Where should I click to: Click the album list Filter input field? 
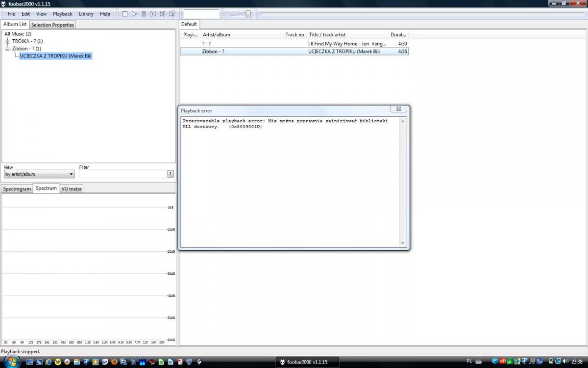click(x=123, y=174)
